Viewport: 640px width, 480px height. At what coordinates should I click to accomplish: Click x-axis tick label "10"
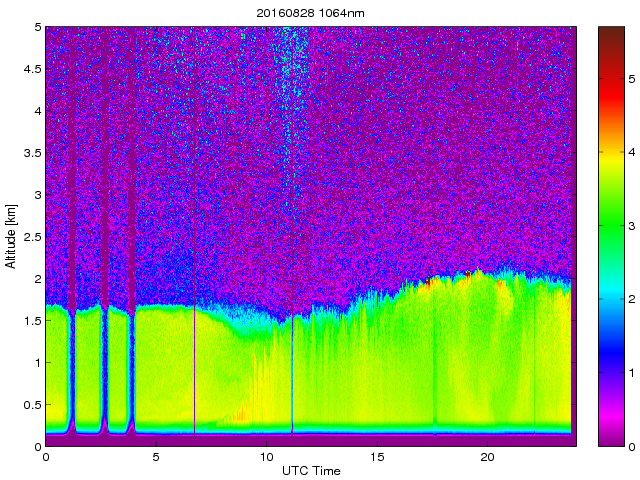[266, 457]
